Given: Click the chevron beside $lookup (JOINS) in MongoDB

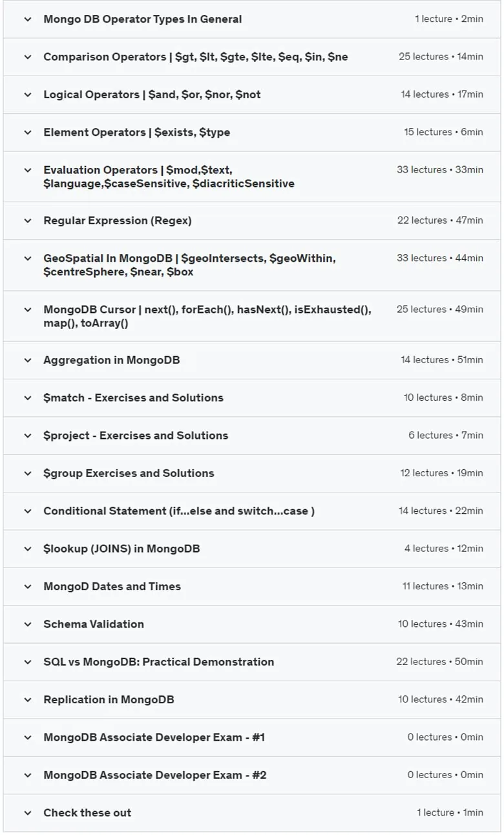Looking at the screenshot, I should coord(27,549).
